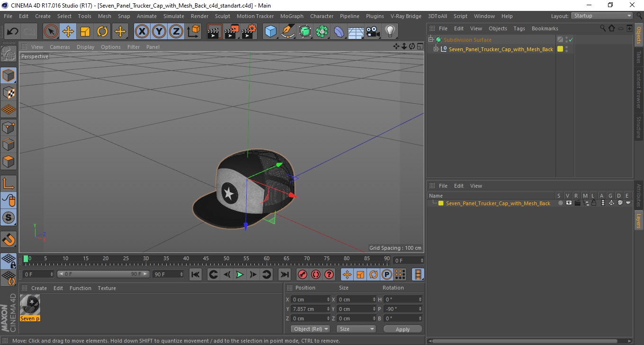Toggle Subdivision Surface enable checkmark
Screen dimensions: 644x345
571,40
